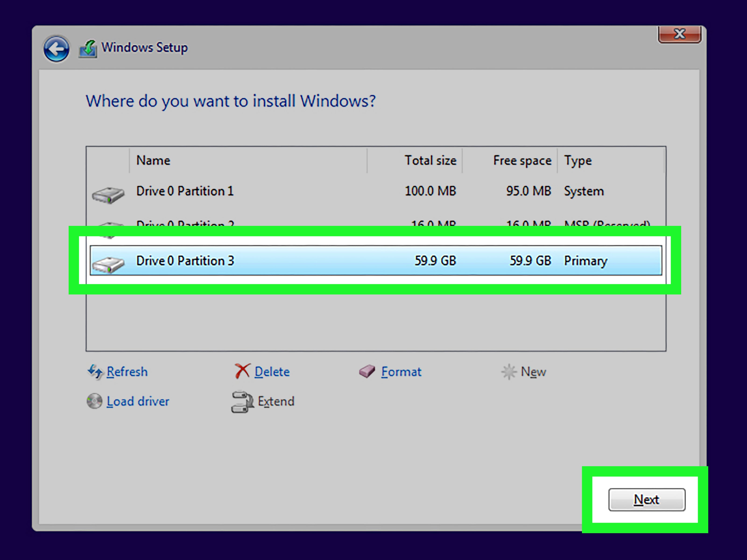This screenshot has width=747, height=560.
Task: Refresh the partition list
Action: pyautogui.click(x=127, y=372)
